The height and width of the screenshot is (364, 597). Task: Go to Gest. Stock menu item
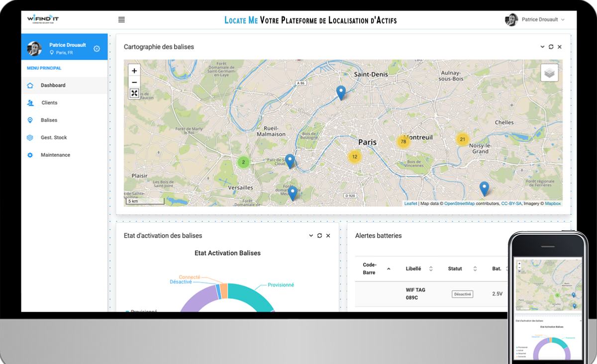tap(53, 138)
